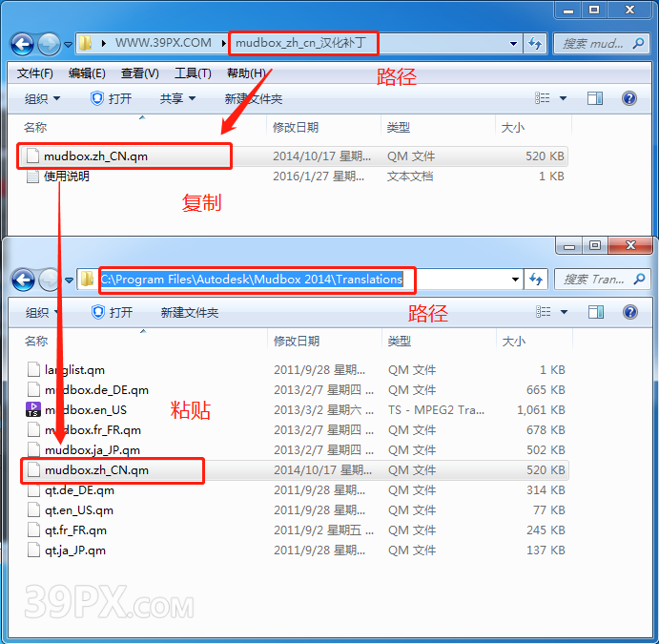Open the 文件(F) menu
Image resolution: width=659 pixels, height=644 pixels.
(35, 73)
